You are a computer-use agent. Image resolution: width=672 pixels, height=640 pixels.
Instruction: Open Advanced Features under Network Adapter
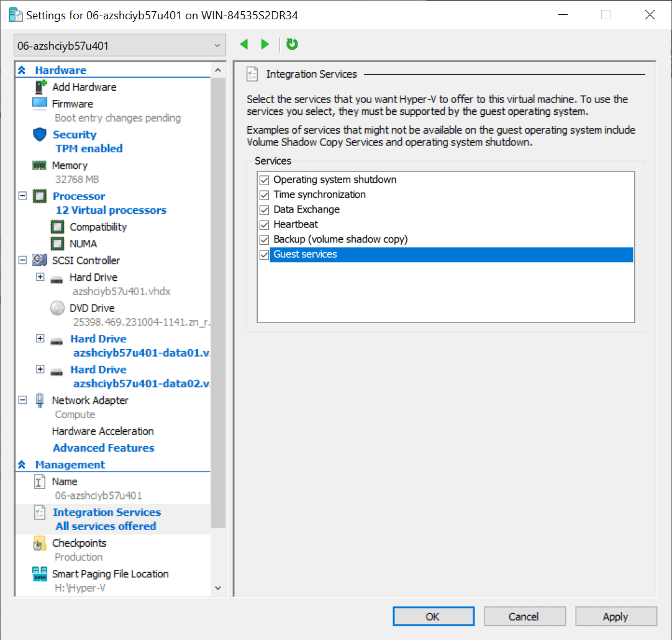(103, 447)
